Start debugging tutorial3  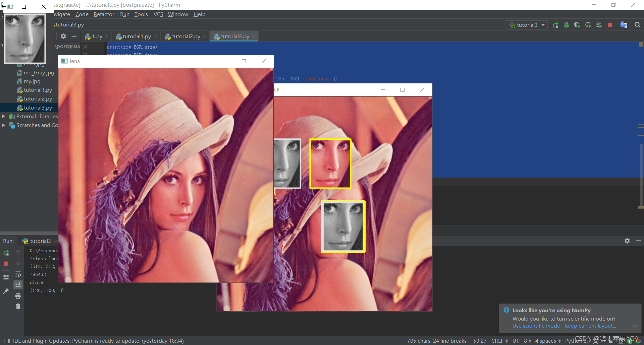pos(567,25)
